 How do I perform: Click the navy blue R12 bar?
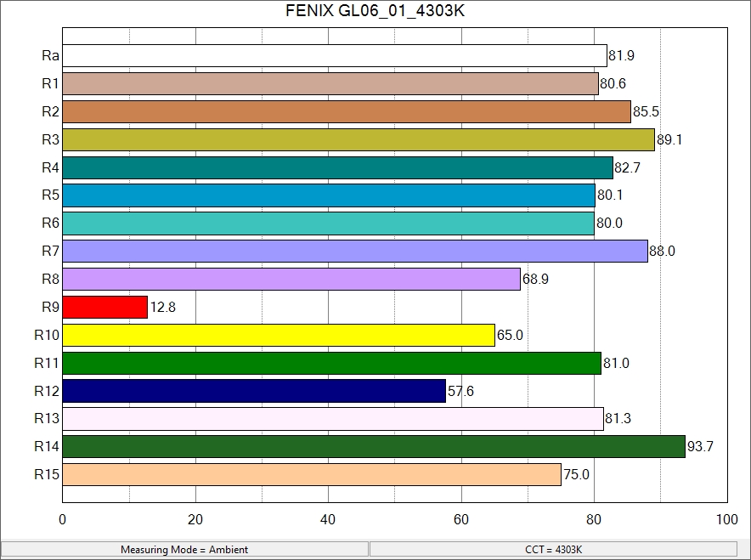[x=254, y=391]
